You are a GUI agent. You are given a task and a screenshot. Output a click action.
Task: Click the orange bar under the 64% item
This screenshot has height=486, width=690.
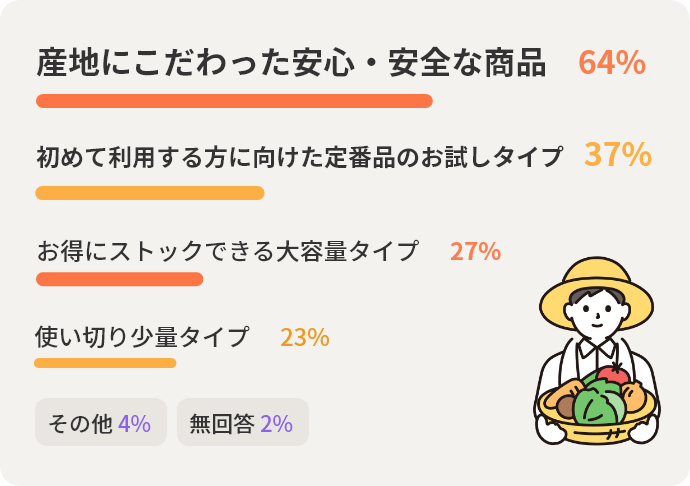234,101
